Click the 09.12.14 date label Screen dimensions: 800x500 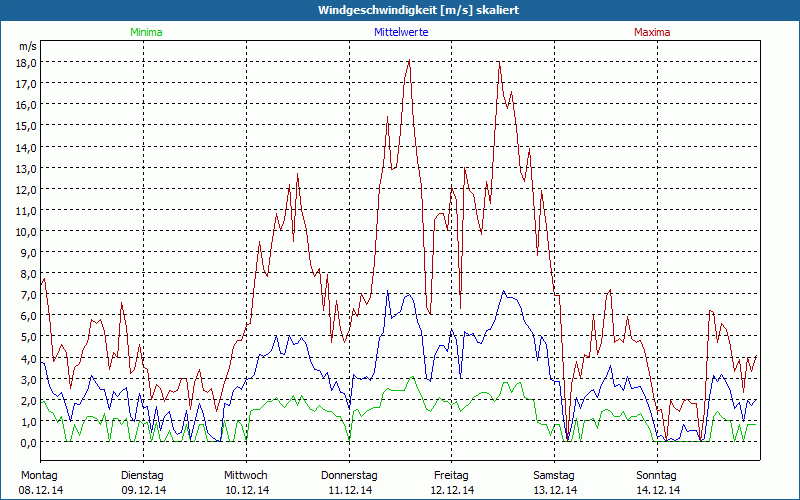[144, 490]
